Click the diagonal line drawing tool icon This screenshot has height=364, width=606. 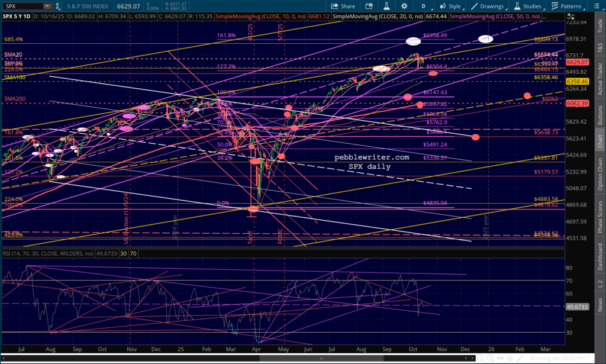point(520,358)
